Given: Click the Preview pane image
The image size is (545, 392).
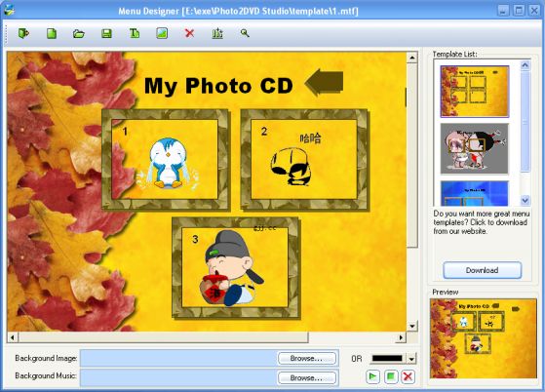Looking at the screenshot, I should (484, 338).
